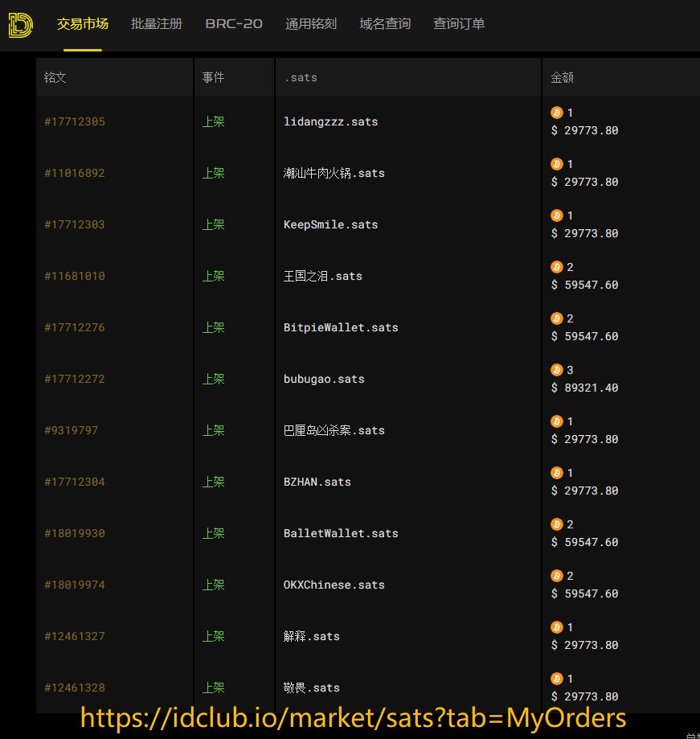Go to 通用铭刻 tab
This screenshot has height=739, width=700.
click(311, 23)
